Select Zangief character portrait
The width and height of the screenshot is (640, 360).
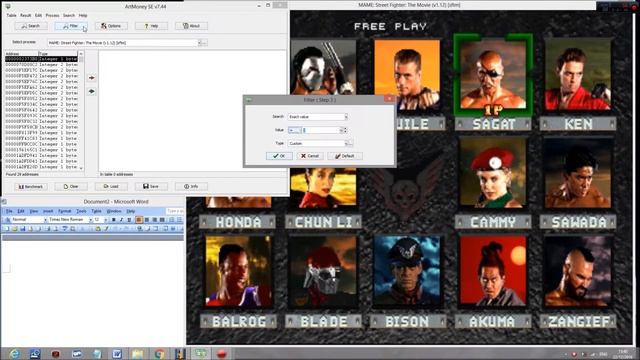tap(578, 271)
